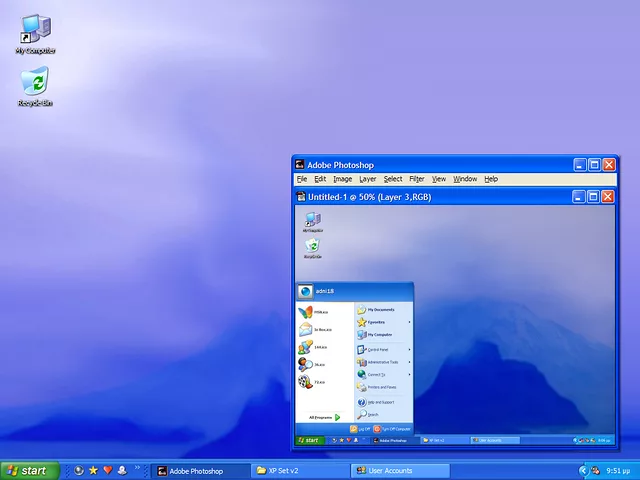The image size is (640, 480).
Task: Click the red heart quick launch icon
Action: pyautogui.click(x=108, y=470)
